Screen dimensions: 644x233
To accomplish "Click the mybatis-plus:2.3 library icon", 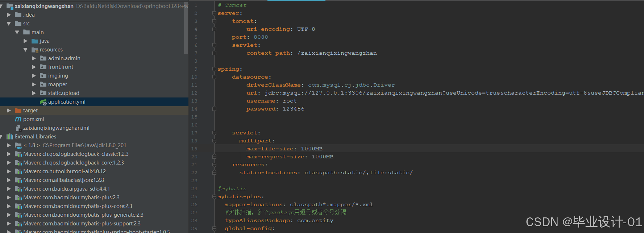I will click(18, 197).
